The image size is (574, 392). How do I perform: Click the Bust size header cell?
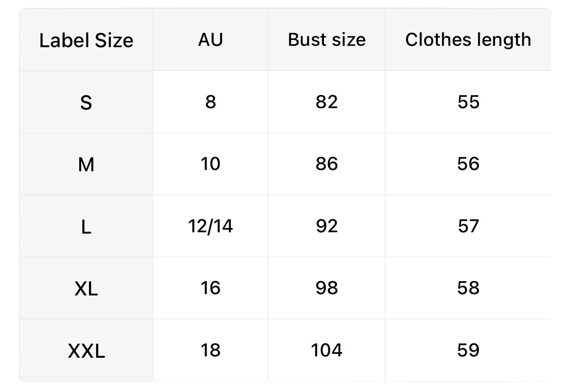(327, 40)
